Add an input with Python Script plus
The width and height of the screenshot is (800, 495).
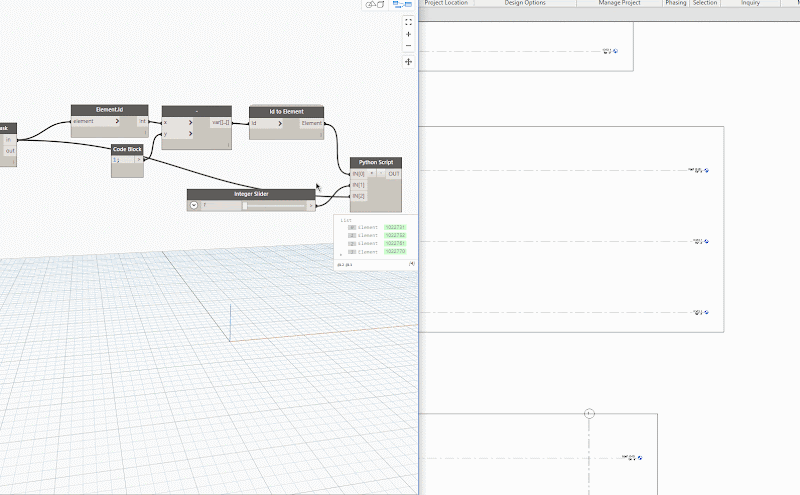coord(371,174)
